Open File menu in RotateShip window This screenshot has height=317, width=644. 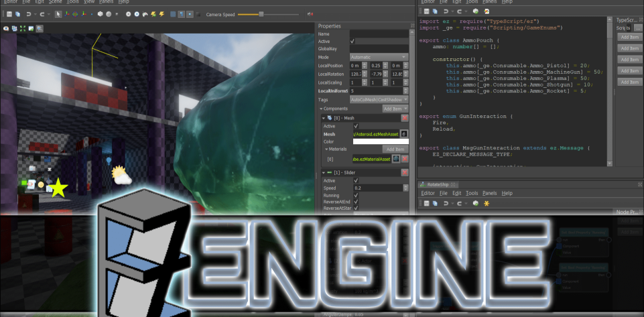coord(444,193)
